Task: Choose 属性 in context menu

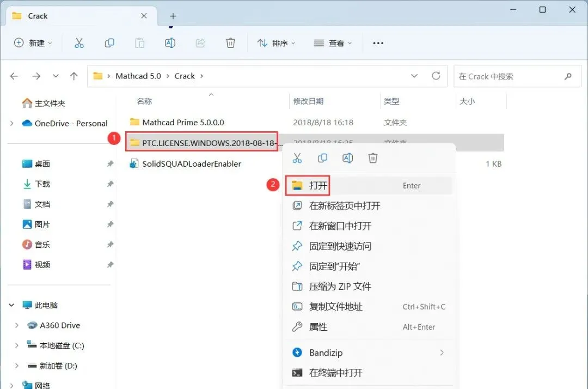Action: click(x=369, y=327)
